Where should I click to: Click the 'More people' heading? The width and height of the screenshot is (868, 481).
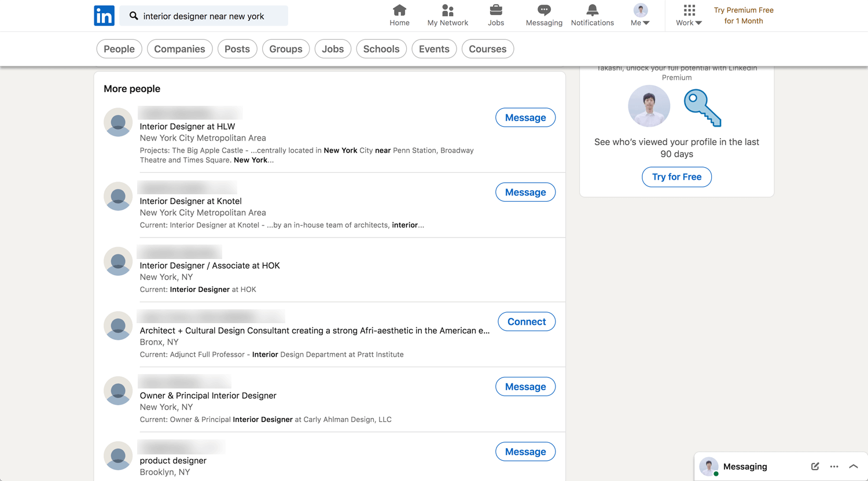tap(132, 89)
